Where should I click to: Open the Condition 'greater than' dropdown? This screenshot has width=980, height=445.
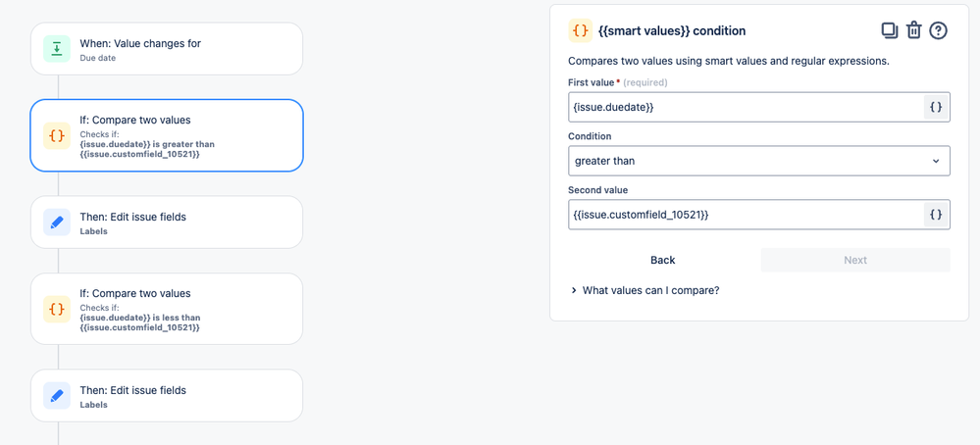(758, 161)
